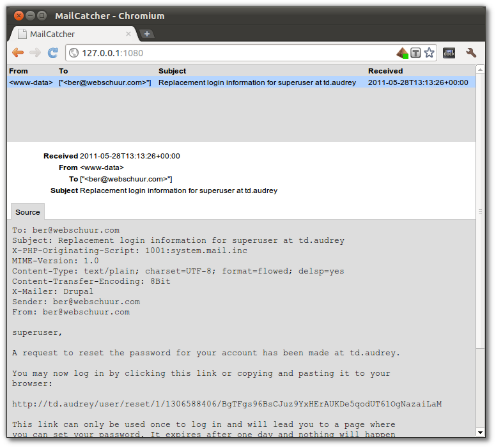This screenshot has width=496, height=448.
Task: Click the pyramid extension icon in address bar
Action: [402, 53]
